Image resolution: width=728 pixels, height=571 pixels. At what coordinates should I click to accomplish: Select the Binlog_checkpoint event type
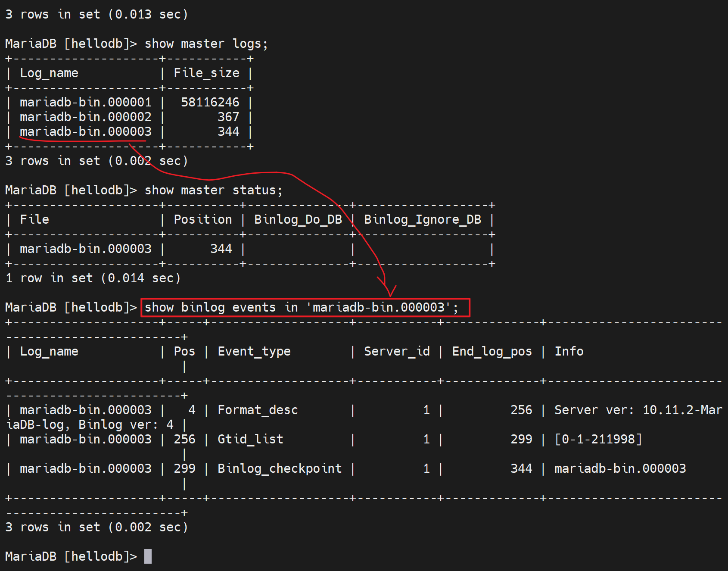tap(279, 469)
